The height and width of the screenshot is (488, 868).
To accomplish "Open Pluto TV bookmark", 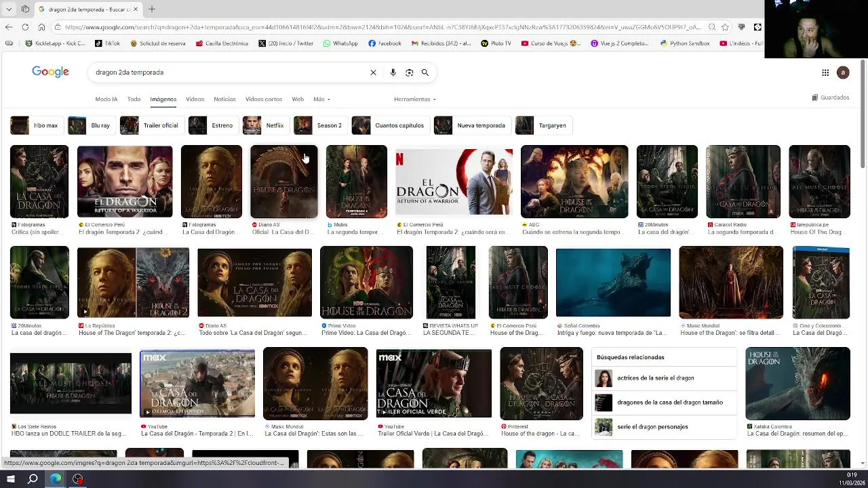I will 496,43.
